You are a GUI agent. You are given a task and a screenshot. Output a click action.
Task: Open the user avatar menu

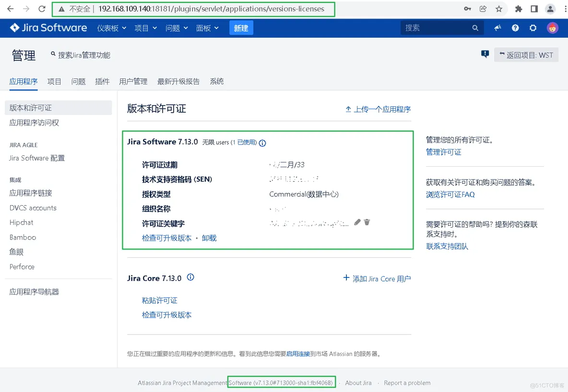553,28
